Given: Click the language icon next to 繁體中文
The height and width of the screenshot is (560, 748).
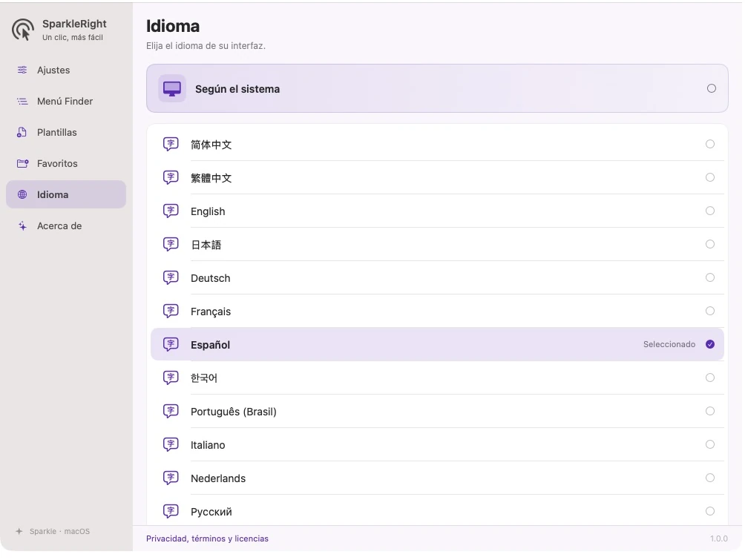Looking at the screenshot, I should [x=171, y=177].
